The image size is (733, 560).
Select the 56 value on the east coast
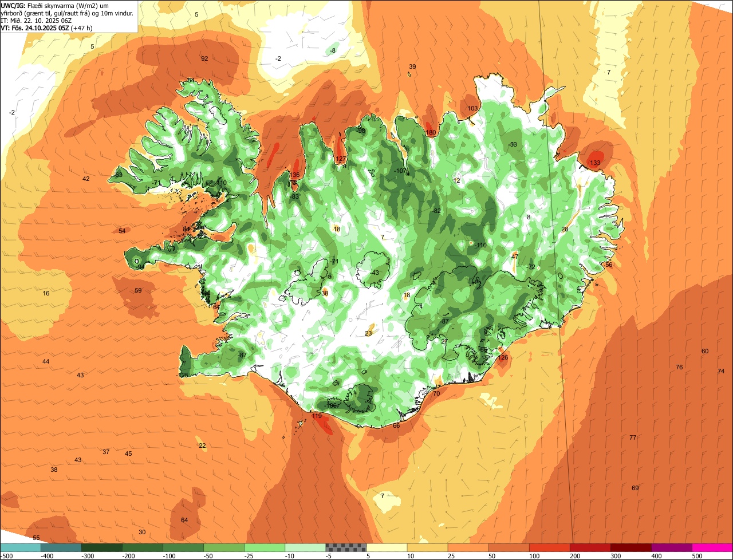(x=609, y=265)
